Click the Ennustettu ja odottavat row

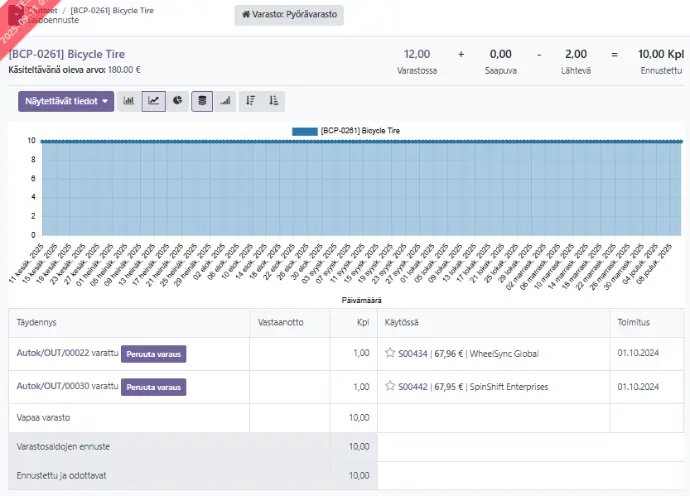click(x=193, y=476)
